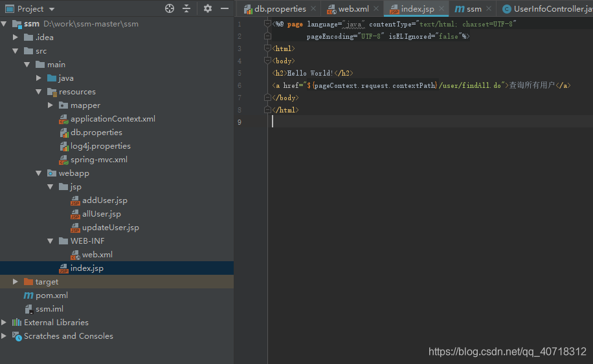Select log4j.properties file icon

point(63,146)
